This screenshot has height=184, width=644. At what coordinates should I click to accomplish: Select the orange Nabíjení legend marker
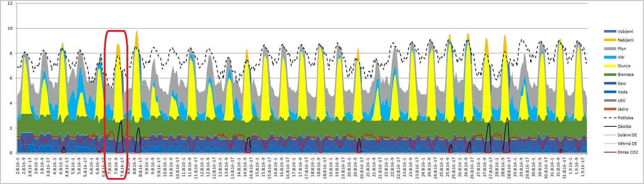point(609,40)
